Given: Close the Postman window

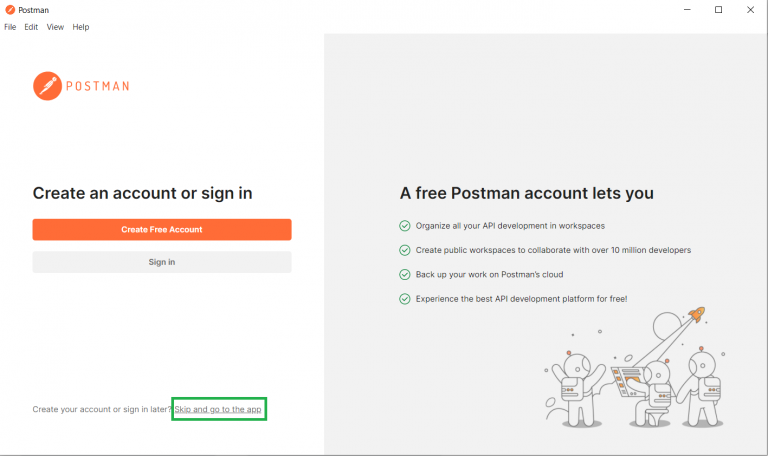Looking at the screenshot, I should [748, 10].
